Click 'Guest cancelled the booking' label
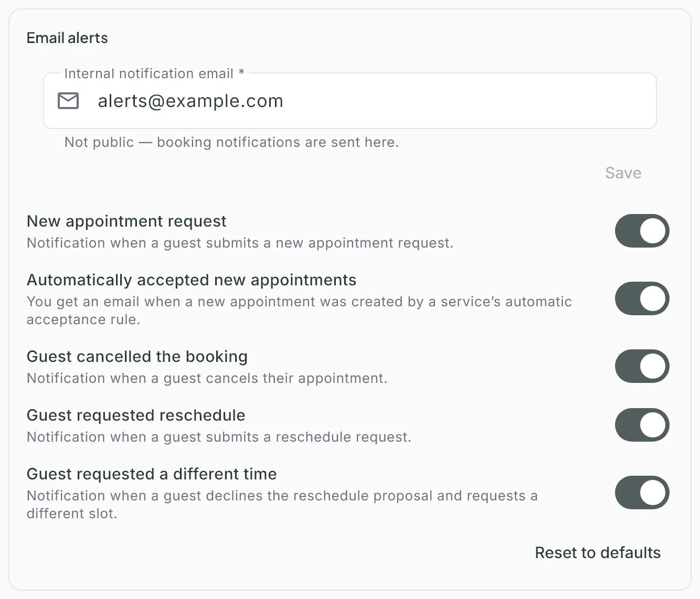The height and width of the screenshot is (599, 700). coord(137,357)
